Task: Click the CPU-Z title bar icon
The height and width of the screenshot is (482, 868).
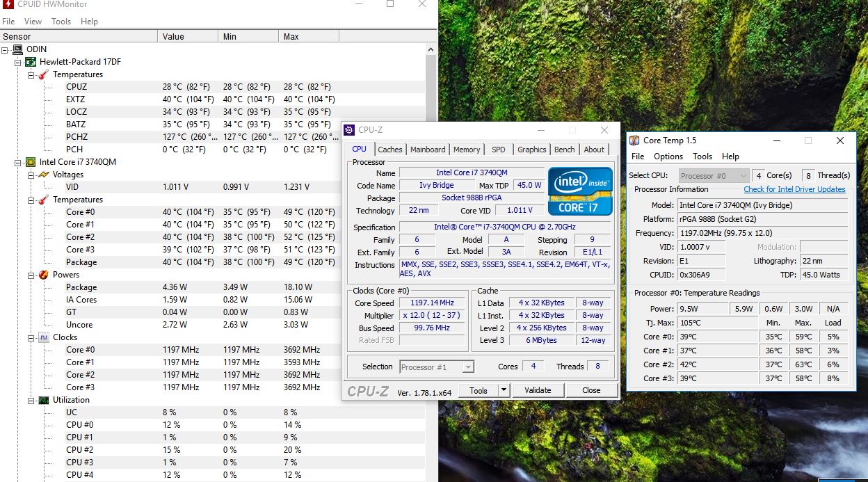Action: coord(349,129)
